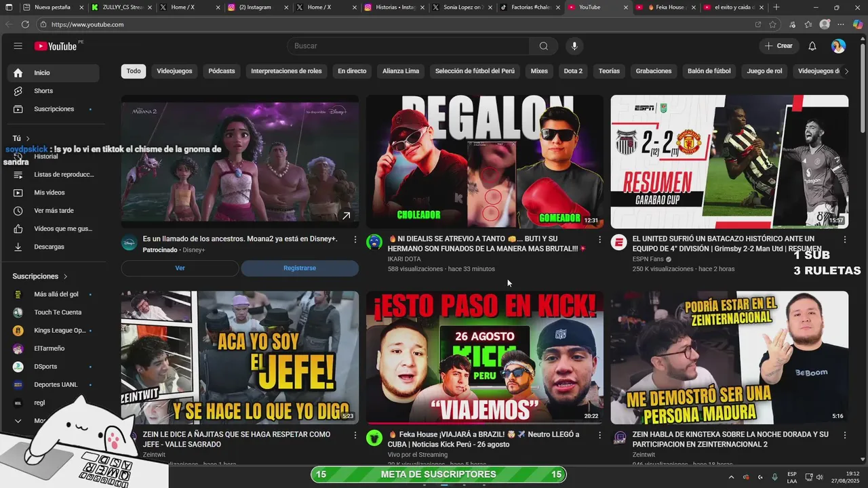Open Disney+ advertiser avatar
868x488 pixels.
pyautogui.click(x=130, y=242)
